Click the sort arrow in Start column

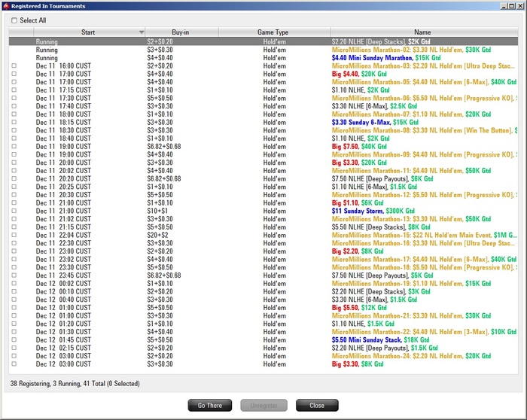pos(142,32)
